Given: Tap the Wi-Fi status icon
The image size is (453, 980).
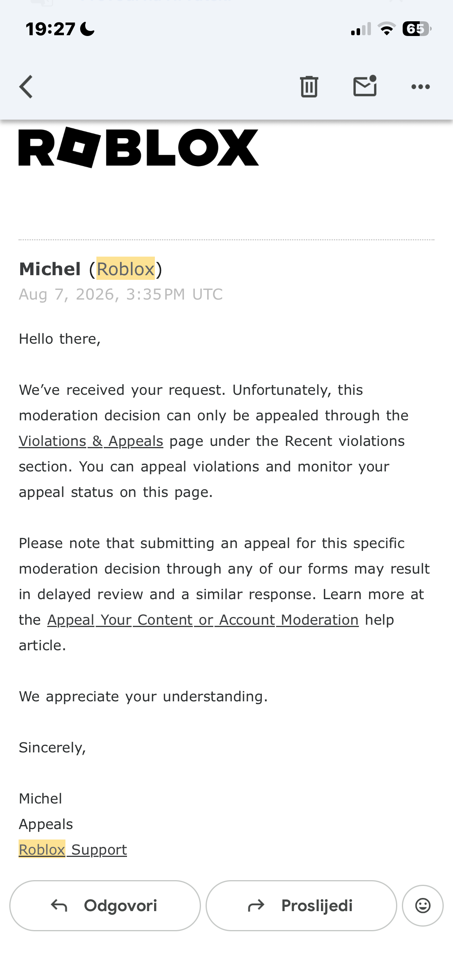Looking at the screenshot, I should point(386,29).
